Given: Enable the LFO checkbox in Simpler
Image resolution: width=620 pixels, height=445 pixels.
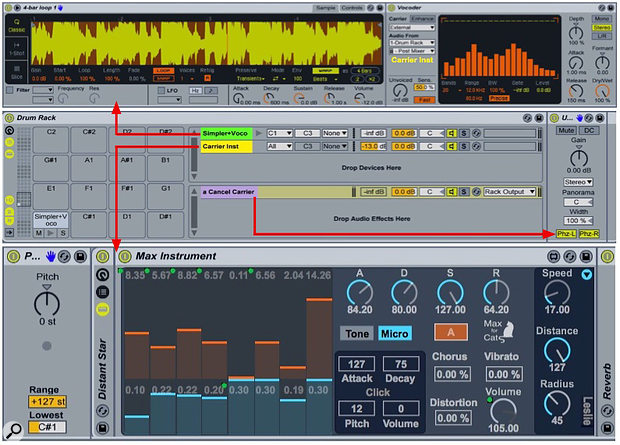Looking at the screenshot, I should [161, 91].
